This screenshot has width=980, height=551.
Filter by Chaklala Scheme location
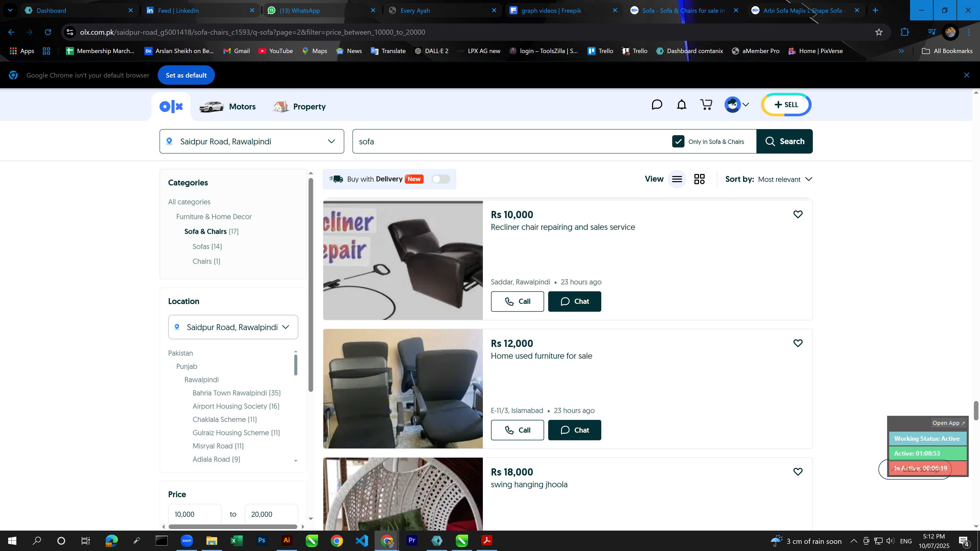[x=225, y=419]
